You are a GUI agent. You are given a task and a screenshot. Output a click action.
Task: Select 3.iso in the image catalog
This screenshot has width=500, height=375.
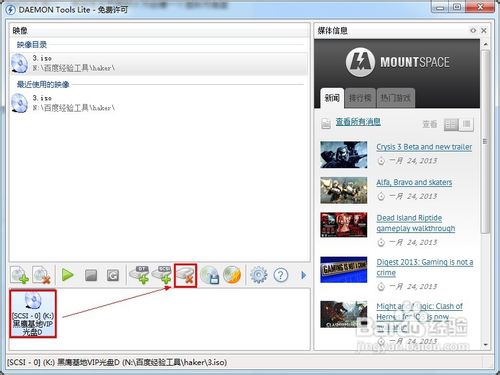tap(159, 63)
